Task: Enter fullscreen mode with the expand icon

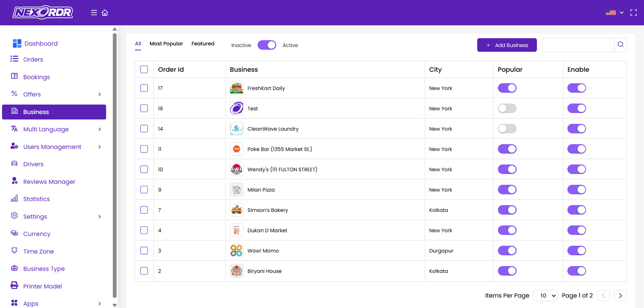Action: (634, 12)
